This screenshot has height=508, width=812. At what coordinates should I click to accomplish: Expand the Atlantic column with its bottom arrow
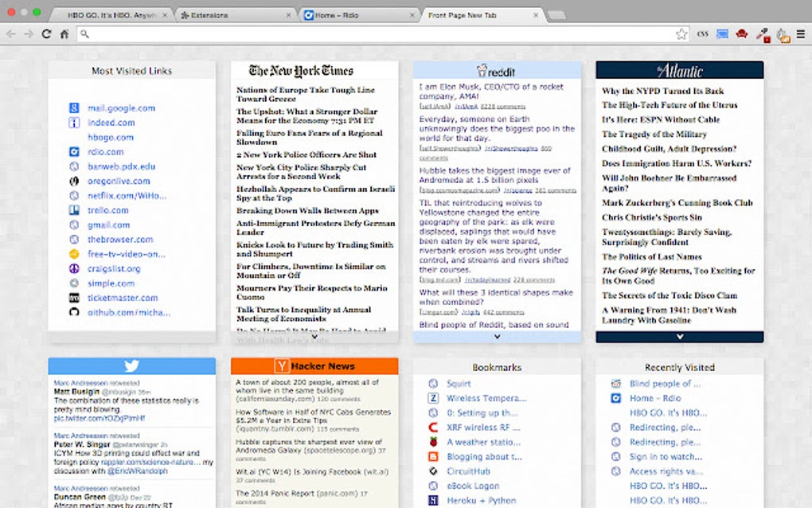coord(678,336)
